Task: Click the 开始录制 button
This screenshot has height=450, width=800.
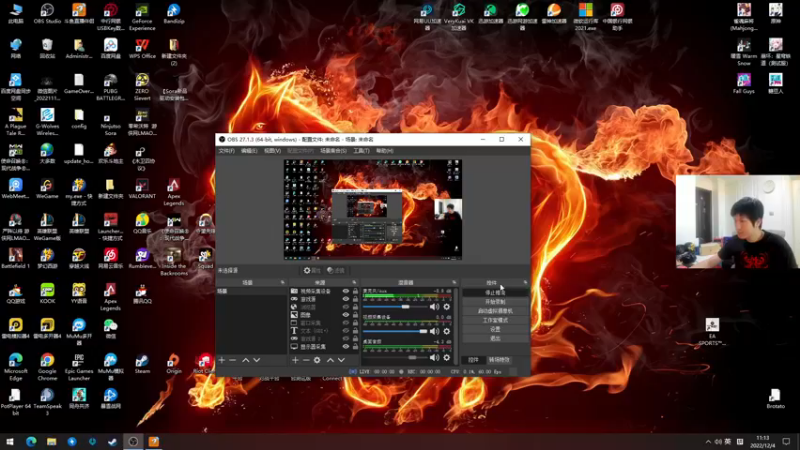Action: (x=495, y=301)
